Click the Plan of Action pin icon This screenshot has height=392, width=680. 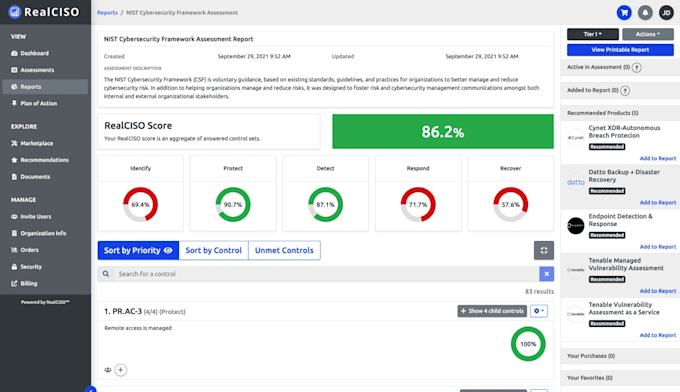[14, 103]
